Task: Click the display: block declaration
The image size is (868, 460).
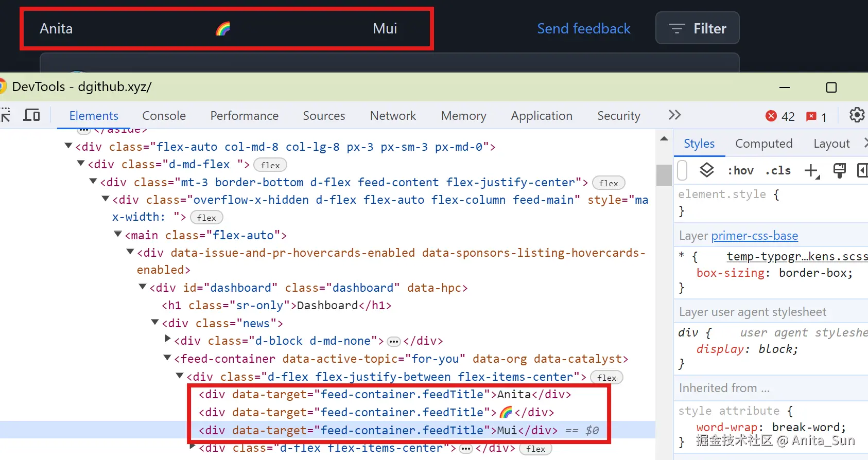Action: tap(747, 349)
